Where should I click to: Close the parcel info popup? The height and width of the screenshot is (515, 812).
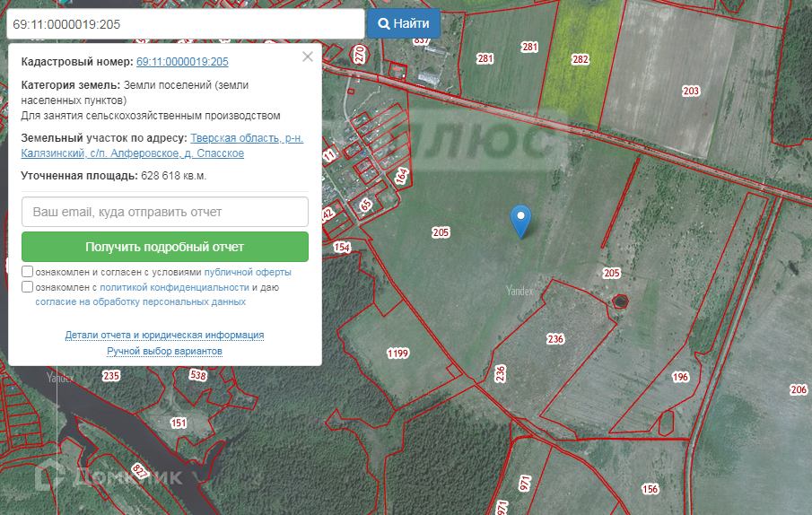[308, 57]
